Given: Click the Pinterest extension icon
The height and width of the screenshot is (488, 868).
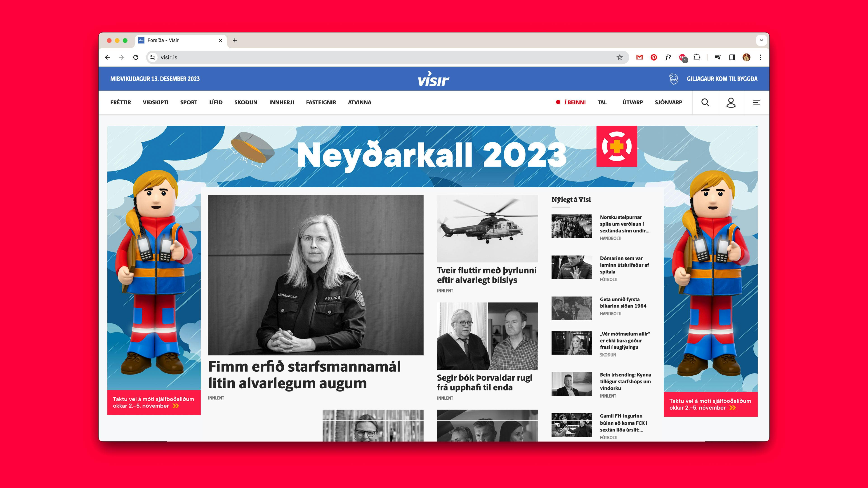Looking at the screenshot, I should pyautogui.click(x=654, y=57).
